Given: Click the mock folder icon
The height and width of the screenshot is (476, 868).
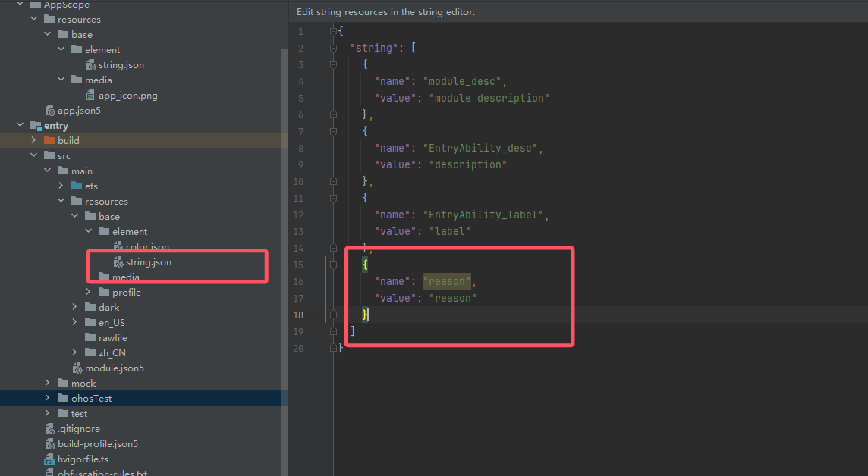Looking at the screenshot, I should click(63, 383).
